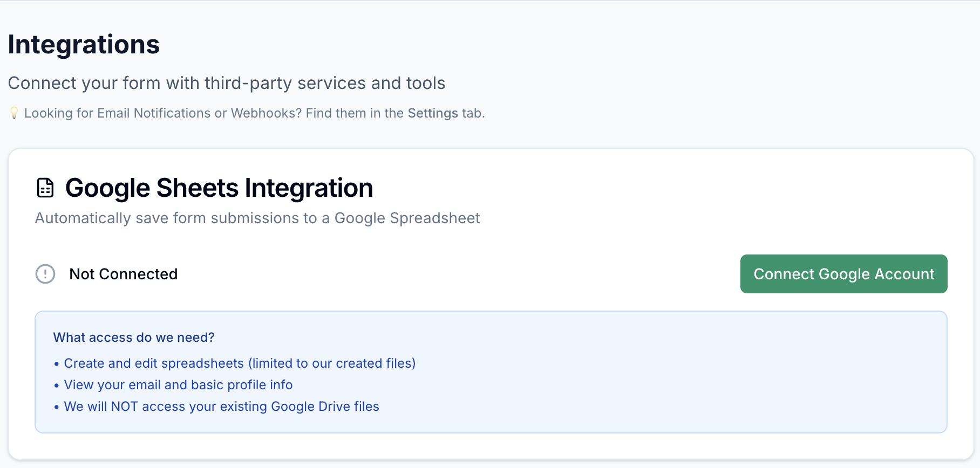Click the Integrations page tab heading
This screenshot has height=468, width=980.
pos(83,44)
